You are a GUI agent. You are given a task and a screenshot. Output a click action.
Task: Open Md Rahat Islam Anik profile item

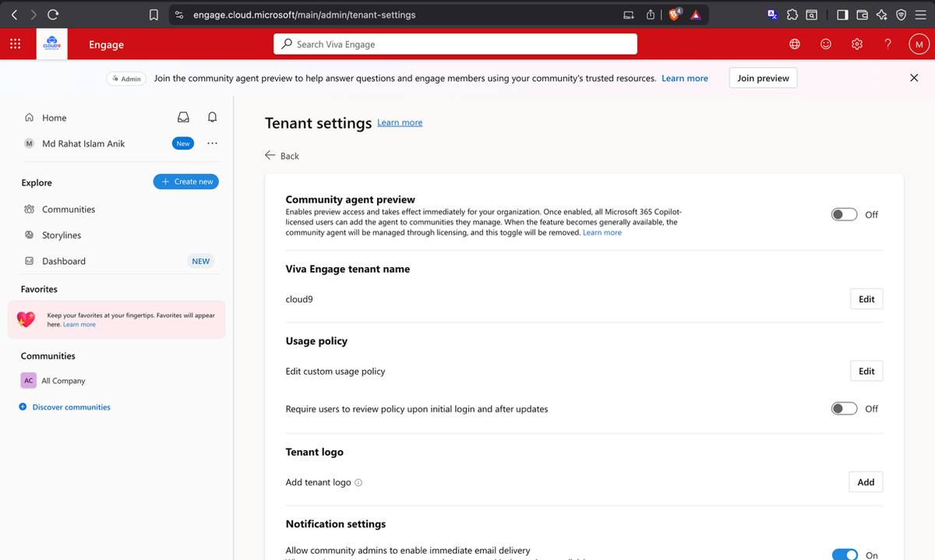[83, 143]
